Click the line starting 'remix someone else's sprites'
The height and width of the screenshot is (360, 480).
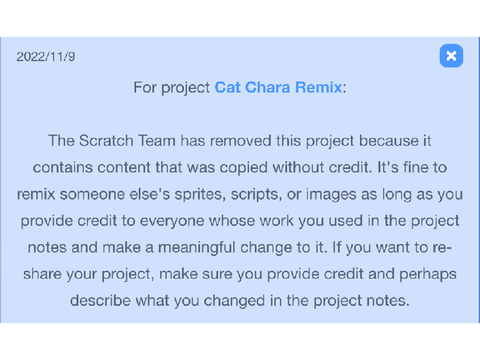coord(240,194)
